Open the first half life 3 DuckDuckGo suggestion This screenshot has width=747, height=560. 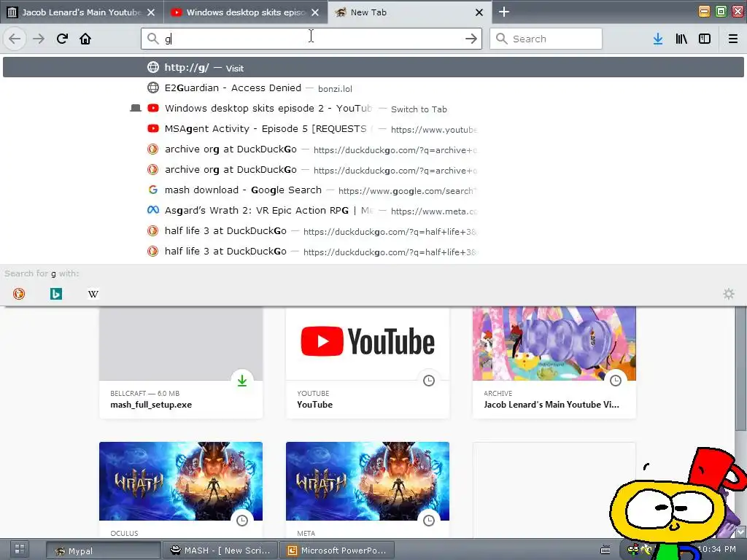(x=373, y=231)
